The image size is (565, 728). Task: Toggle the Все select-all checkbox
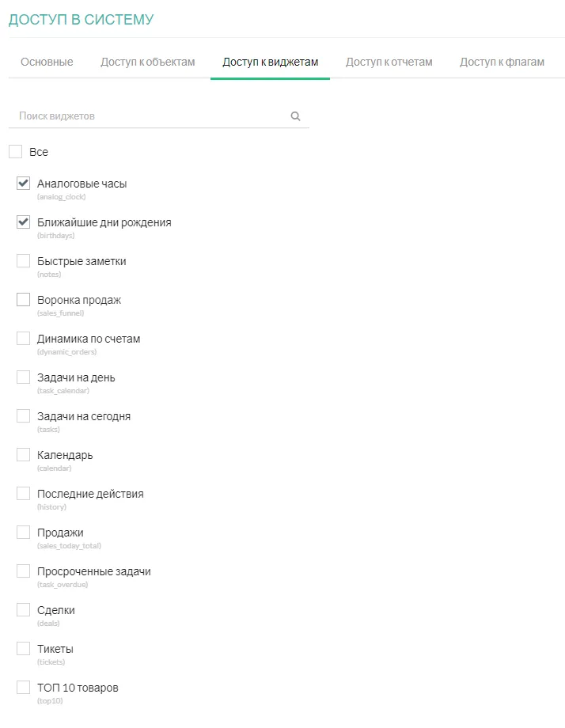pyautogui.click(x=15, y=152)
